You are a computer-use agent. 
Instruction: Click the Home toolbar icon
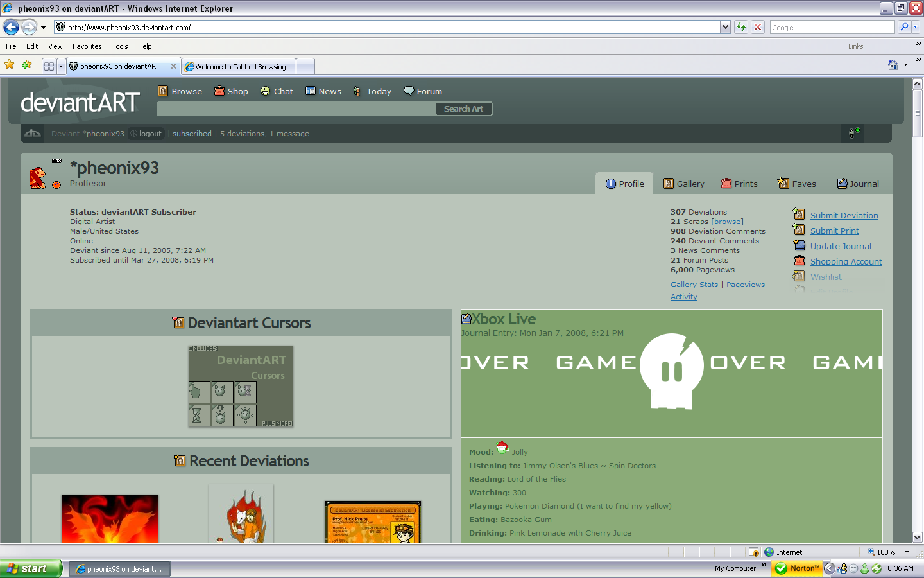click(893, 65)
